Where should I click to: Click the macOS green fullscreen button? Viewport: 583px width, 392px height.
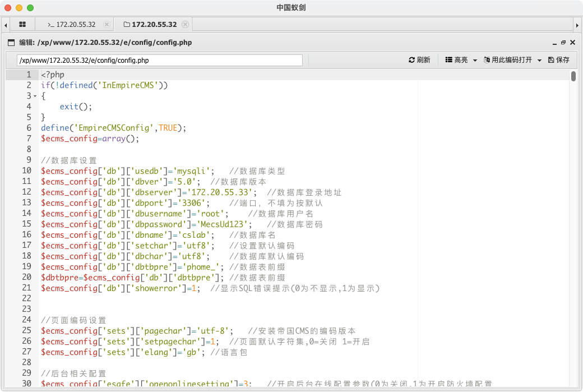[30, 8]
